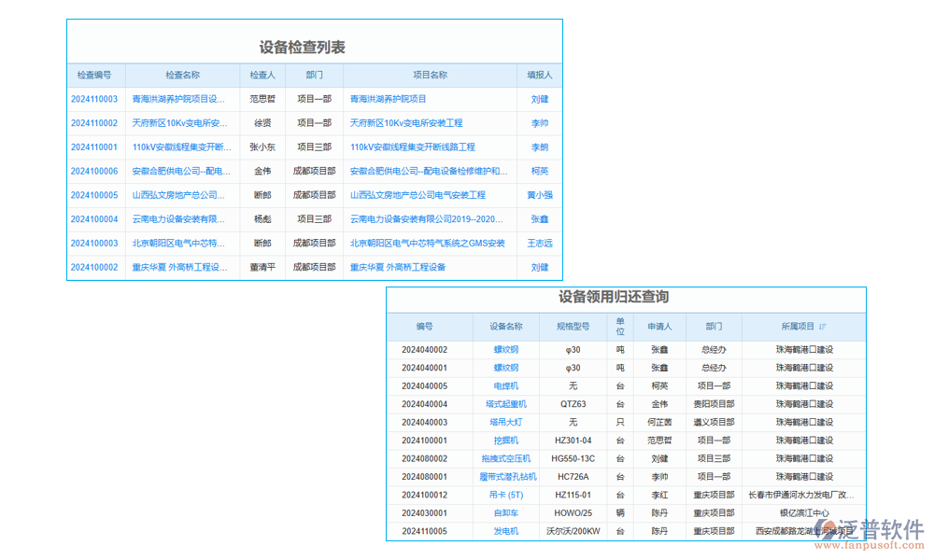Click the 发电机 equipment name link
Image resolution: width=934 pixels, height=560 pixels.
505,531
